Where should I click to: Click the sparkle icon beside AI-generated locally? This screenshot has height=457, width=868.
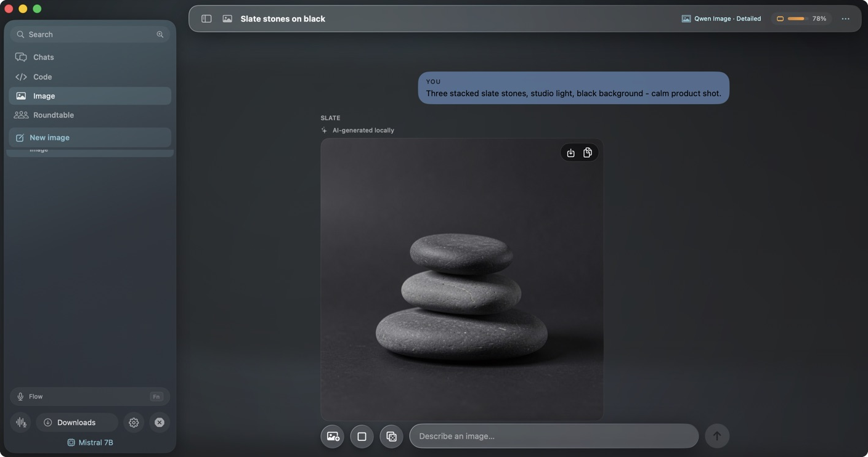(324, 131)
